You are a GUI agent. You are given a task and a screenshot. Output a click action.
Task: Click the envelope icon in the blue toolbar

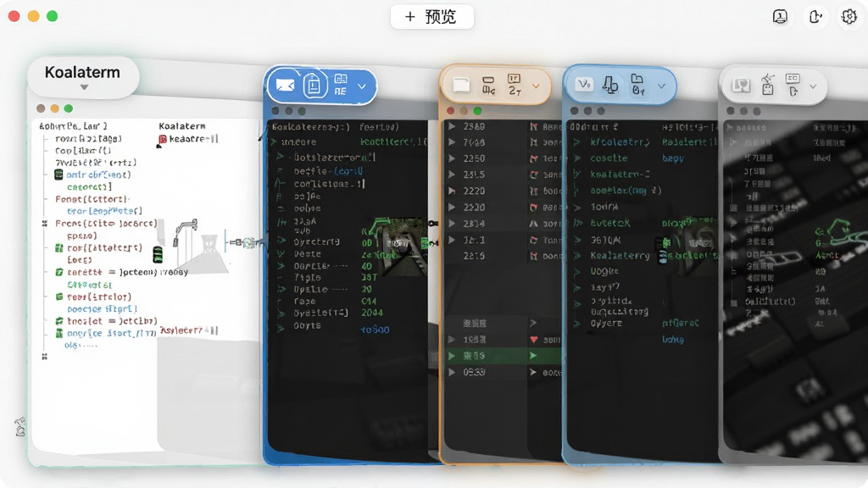coord(285,86)
